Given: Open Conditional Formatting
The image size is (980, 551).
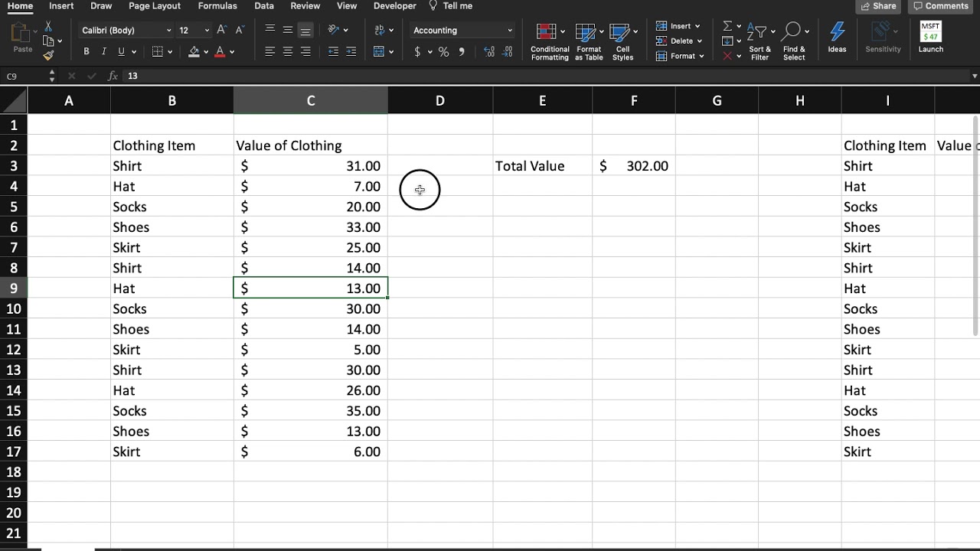Looking at the screenshot, I should [550, 41].
